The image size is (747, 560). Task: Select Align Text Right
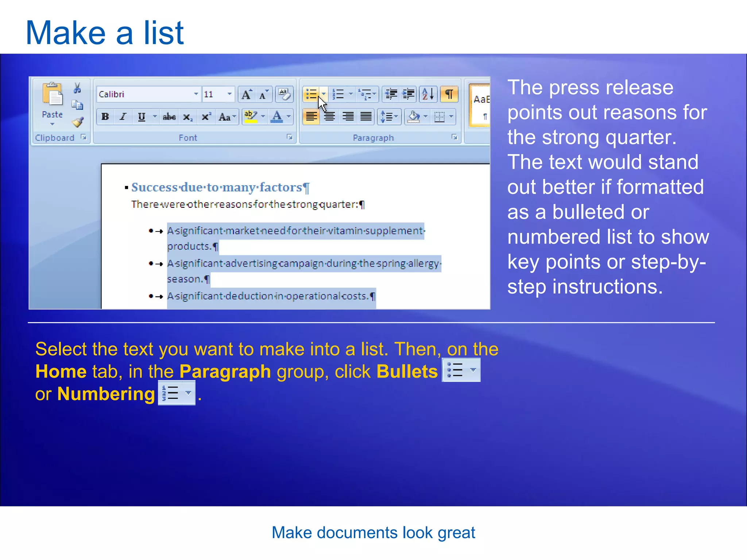pyautogui.click(x=348, y=117)
